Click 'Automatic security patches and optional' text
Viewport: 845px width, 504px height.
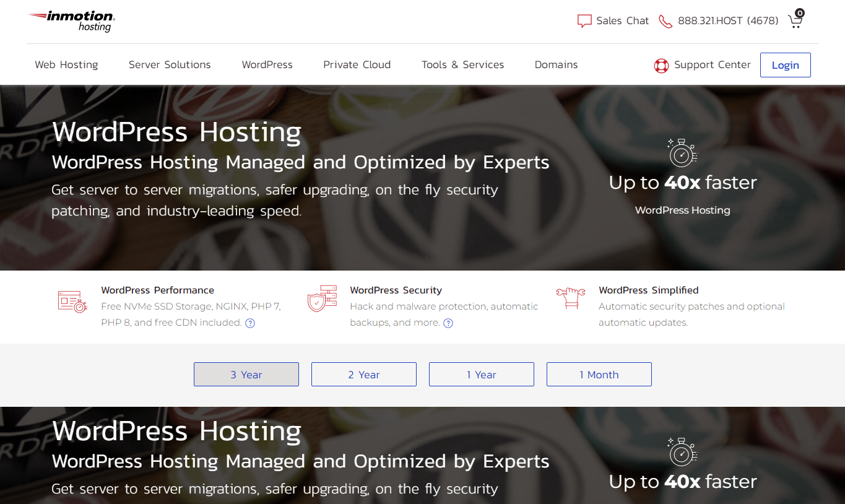[x=691, y=306]
